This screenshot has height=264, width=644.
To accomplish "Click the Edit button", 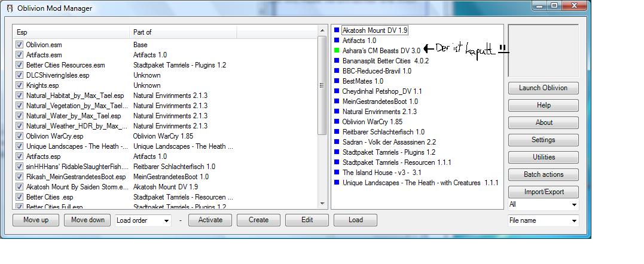I will [307, 220].
